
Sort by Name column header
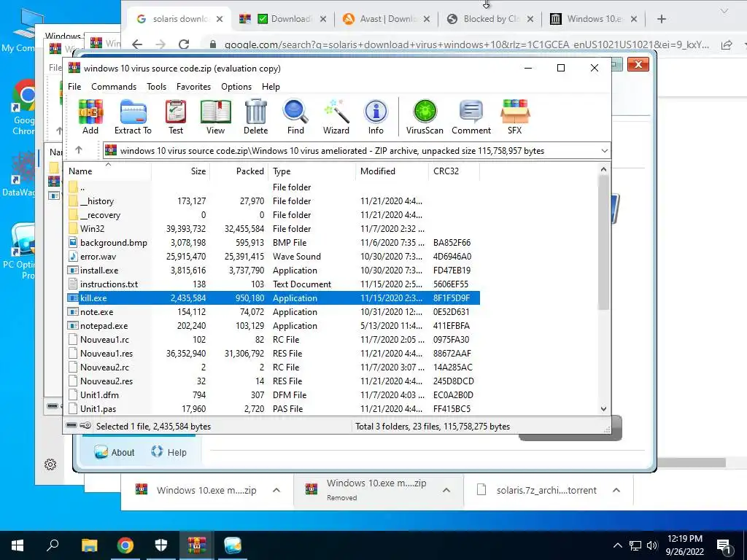109,171
